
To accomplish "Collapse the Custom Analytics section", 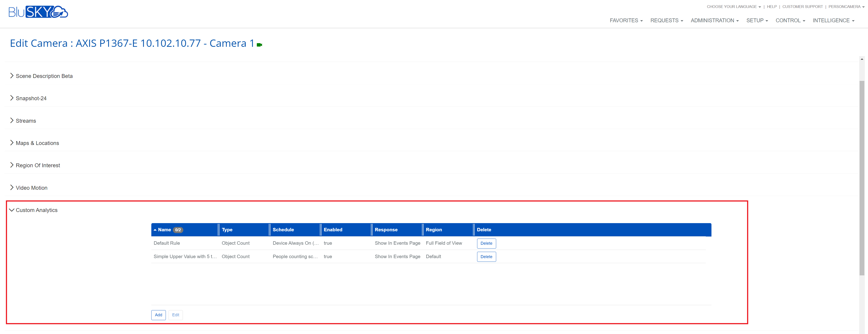I will click(36, 210).
